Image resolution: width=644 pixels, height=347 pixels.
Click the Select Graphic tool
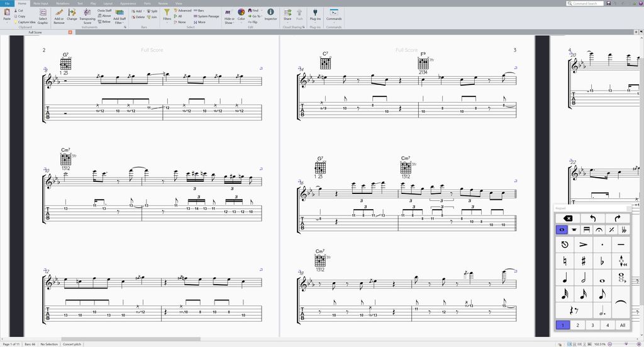[x=43, y=15]
